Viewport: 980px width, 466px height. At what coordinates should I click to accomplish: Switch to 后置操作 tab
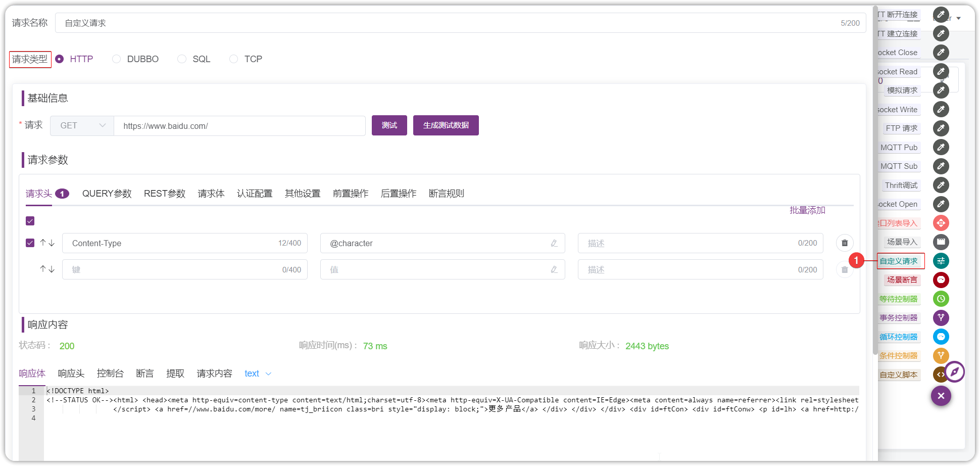click(x=399, y=194)
